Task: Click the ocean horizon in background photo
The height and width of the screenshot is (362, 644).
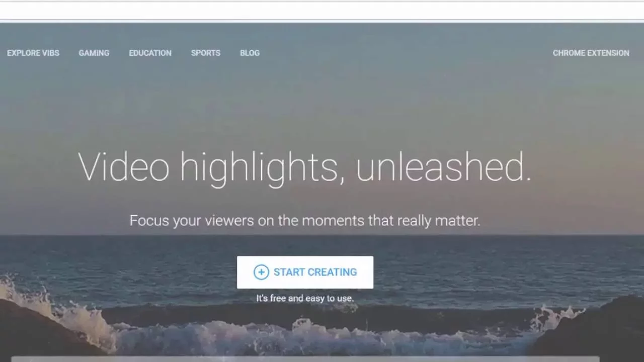Action: pyautogui.click(x=322, y=235)
